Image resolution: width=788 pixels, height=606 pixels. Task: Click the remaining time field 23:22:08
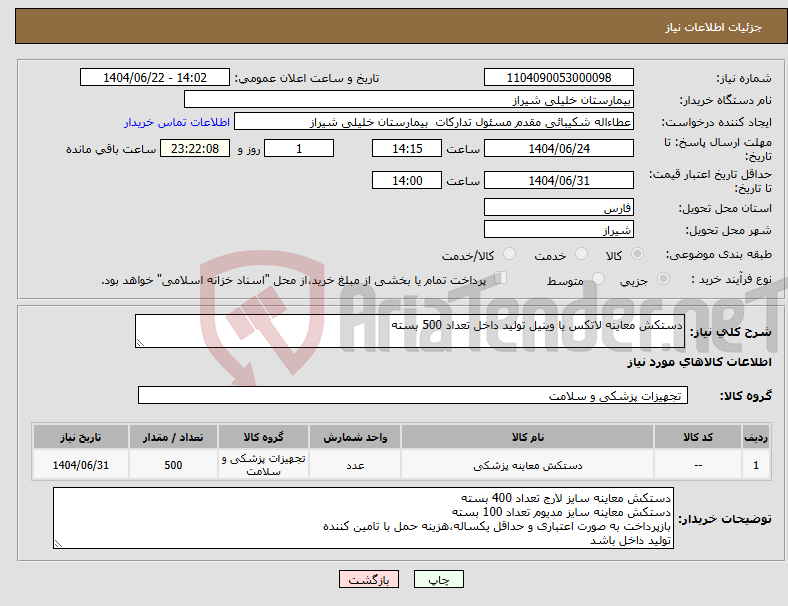195,149
